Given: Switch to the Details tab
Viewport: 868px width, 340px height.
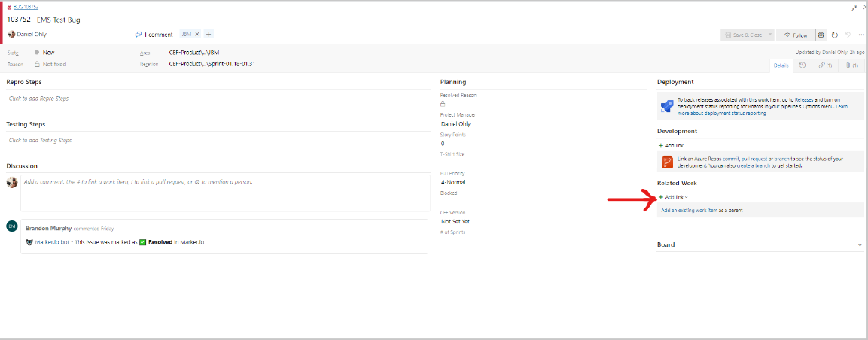Looking at the screenshot, I should [x=781, y=65].
